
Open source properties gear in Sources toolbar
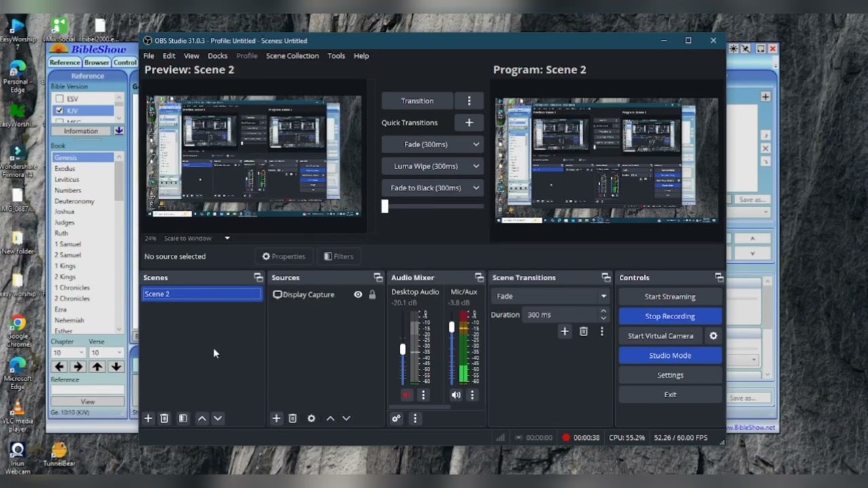[311, 418]
